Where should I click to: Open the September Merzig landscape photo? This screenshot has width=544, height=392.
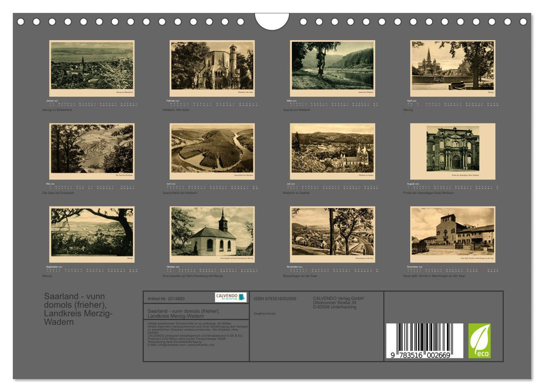pyautogui.click(x=92, y=234)
